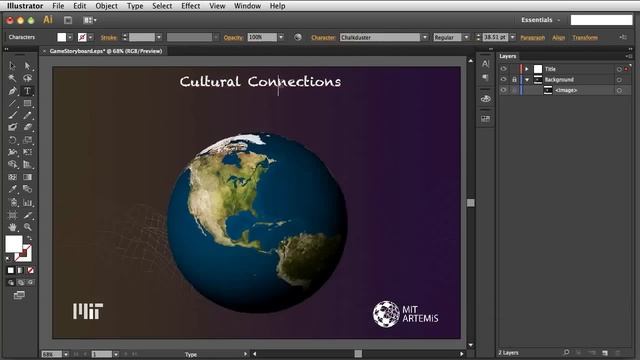Unlock the Background layer via lock icon
Screen dimensions: 640x360
click(x=514, y=80)
